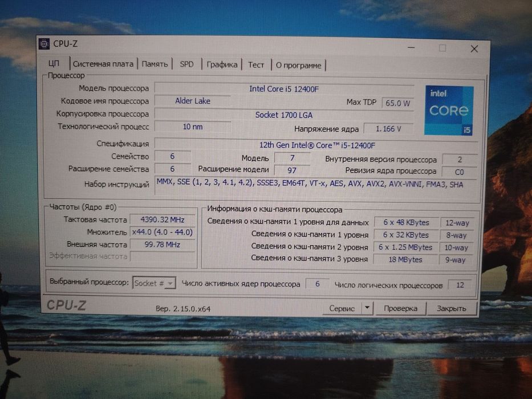Click the bus speed value 99.78 MHz
Image resolution: width=532 pixels, height=399 pixels.
point(163,245)
